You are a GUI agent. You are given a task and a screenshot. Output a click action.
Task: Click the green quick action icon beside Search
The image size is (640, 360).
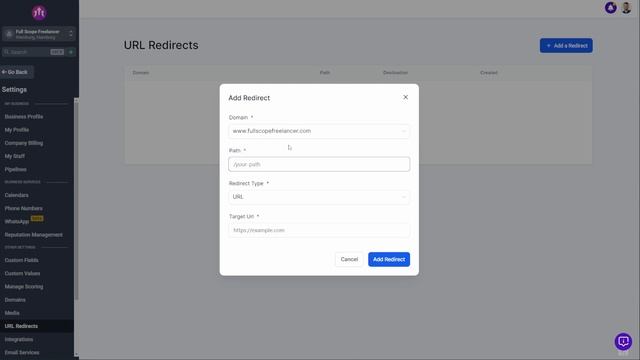(x=71, y=52)
